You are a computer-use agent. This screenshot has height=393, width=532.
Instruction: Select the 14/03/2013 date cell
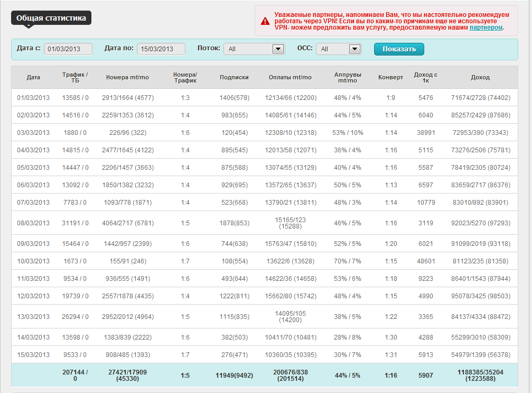[33, 337]
